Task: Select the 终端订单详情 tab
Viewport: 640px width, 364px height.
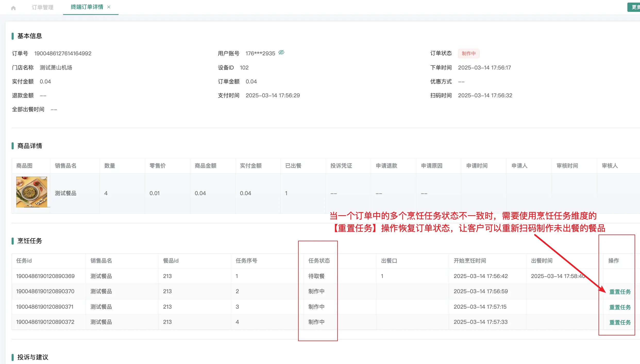Action: tap(87, 7)
